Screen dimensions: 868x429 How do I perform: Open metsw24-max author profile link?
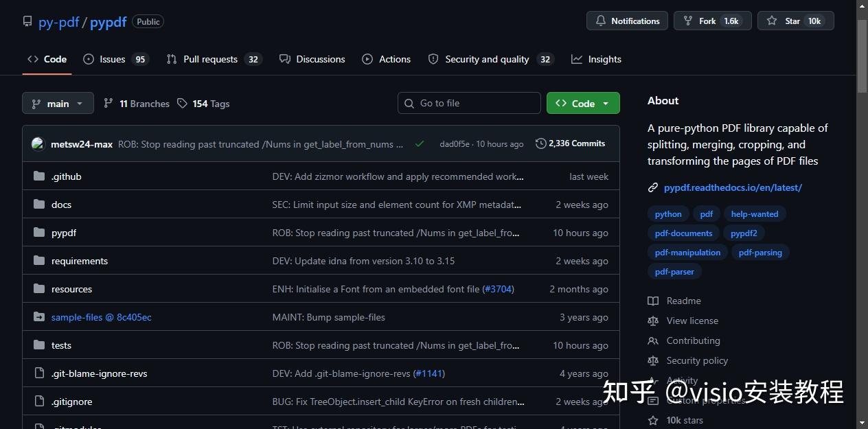click(x=82, y=144)
